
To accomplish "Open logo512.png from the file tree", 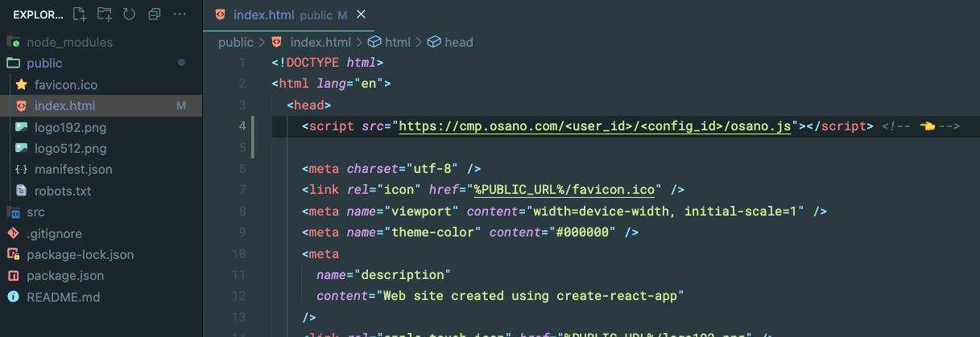I will (70, 148).
